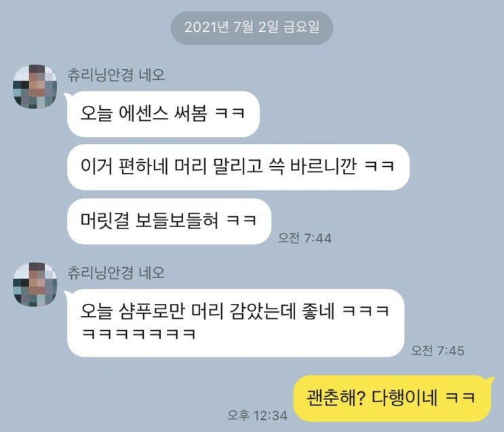504x432 pixels.
Task: Click the word 샴푸로만 in the long message
Action: [152, 311]
